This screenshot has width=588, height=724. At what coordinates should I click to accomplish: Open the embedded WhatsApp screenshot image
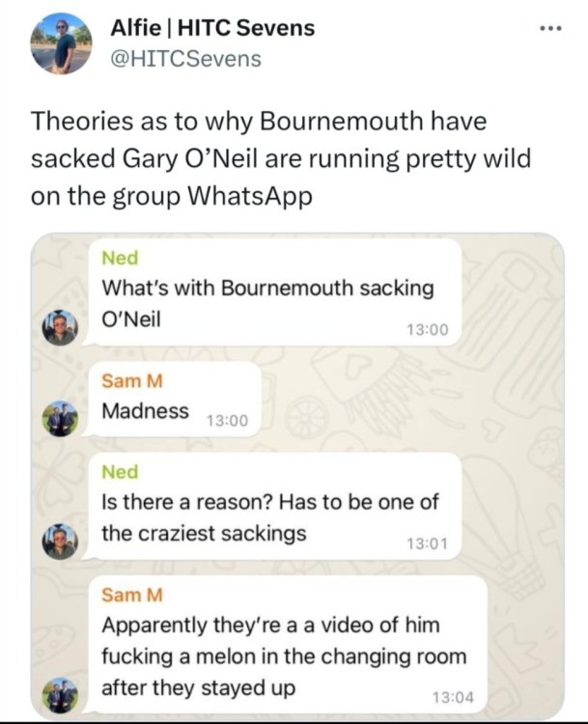[x=297, y=476]
